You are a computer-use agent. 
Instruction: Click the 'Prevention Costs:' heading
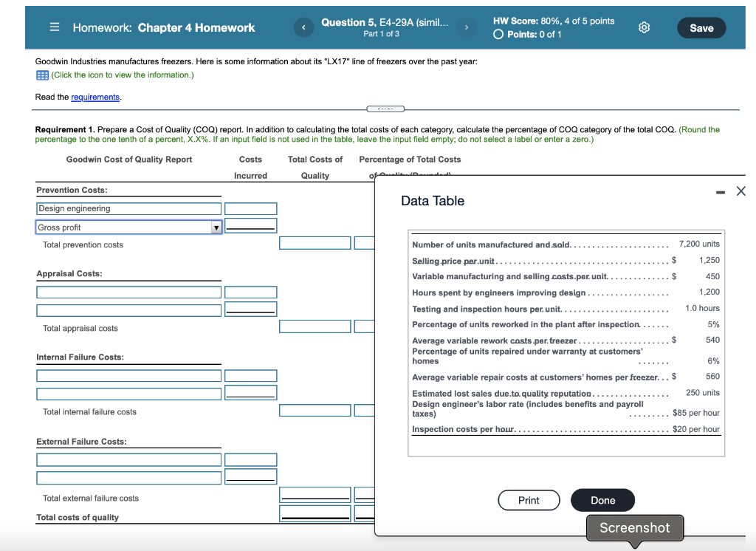coord(72,190)
